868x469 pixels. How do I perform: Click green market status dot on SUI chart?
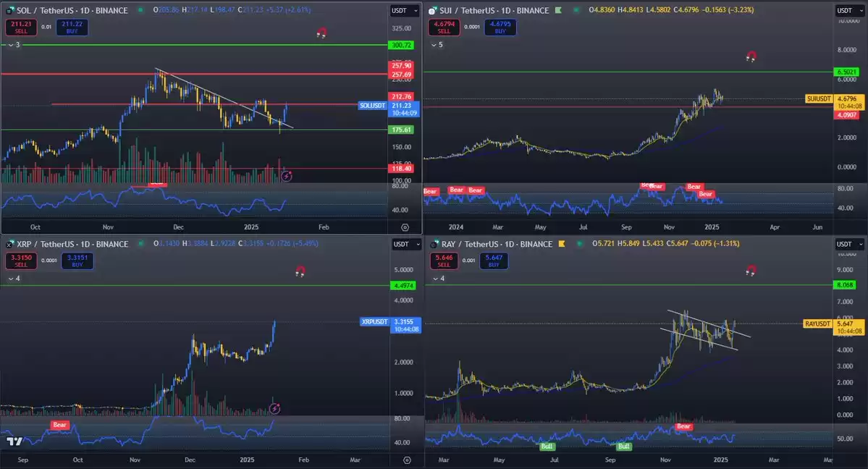pos(576,10)
